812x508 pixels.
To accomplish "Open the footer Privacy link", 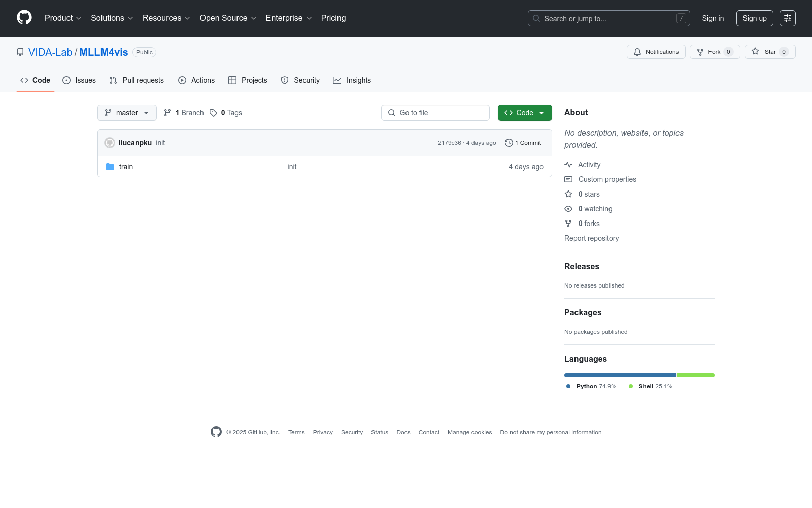I will click(323, 432).
